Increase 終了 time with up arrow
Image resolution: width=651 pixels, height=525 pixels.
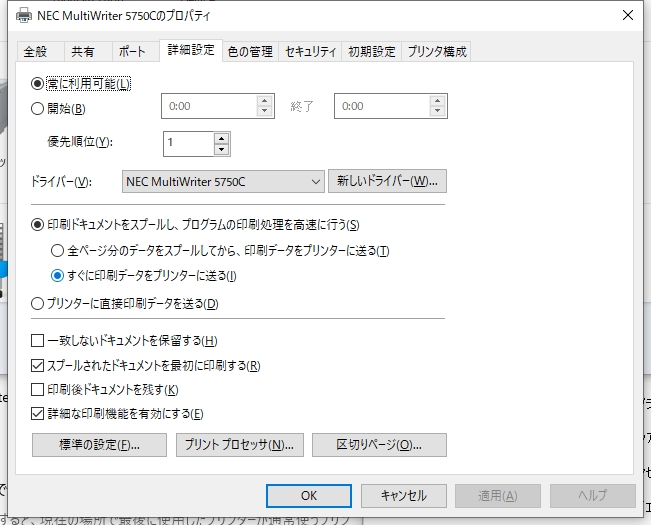click(x=437, y=101)
